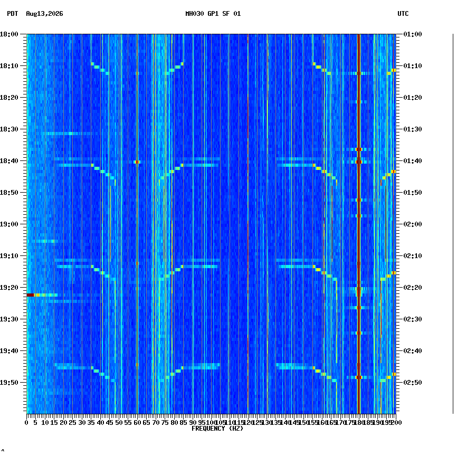Screen dimensions: 476x456
Task: Click the 80 Hz axis tick label
Action: pos(174,423)
